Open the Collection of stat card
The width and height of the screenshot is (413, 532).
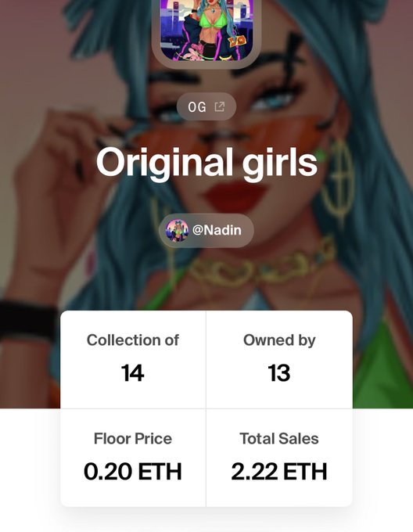pos(133,360)
